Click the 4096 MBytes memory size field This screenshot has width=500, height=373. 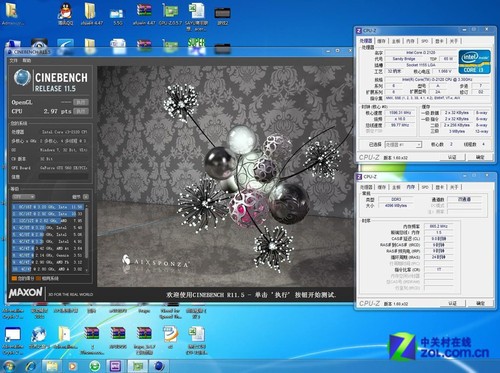396,206
